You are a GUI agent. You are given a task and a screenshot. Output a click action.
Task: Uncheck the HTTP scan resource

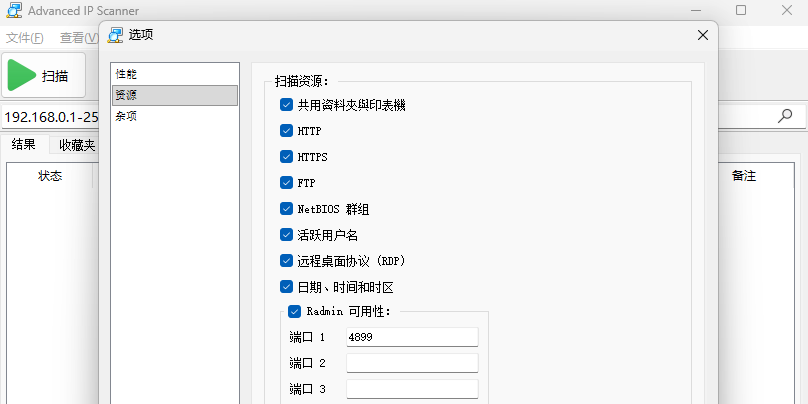[287, 130]
